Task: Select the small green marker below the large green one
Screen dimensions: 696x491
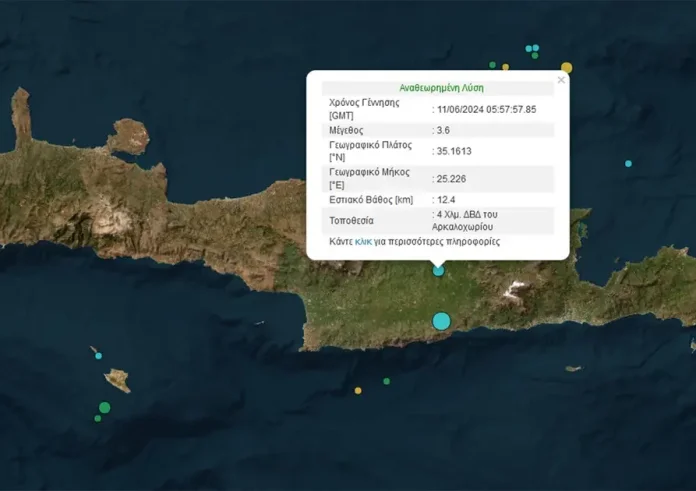Action: coord(98,418)
